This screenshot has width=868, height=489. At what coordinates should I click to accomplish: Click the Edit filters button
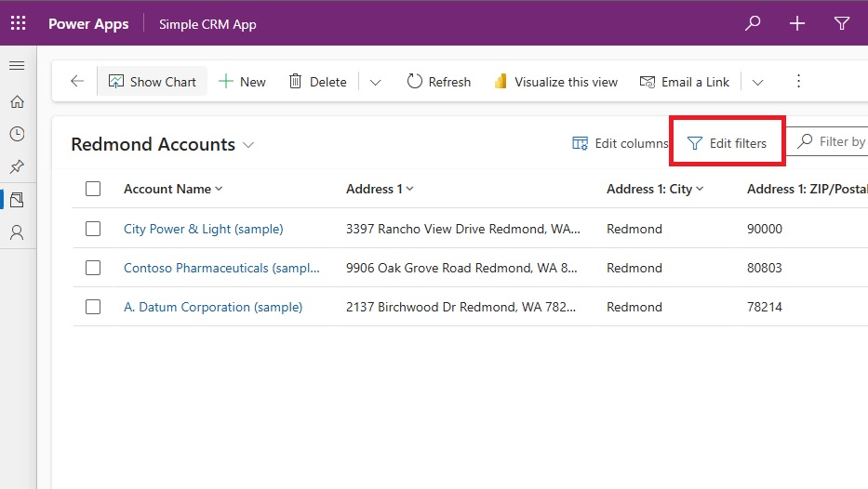coord(727,143)
